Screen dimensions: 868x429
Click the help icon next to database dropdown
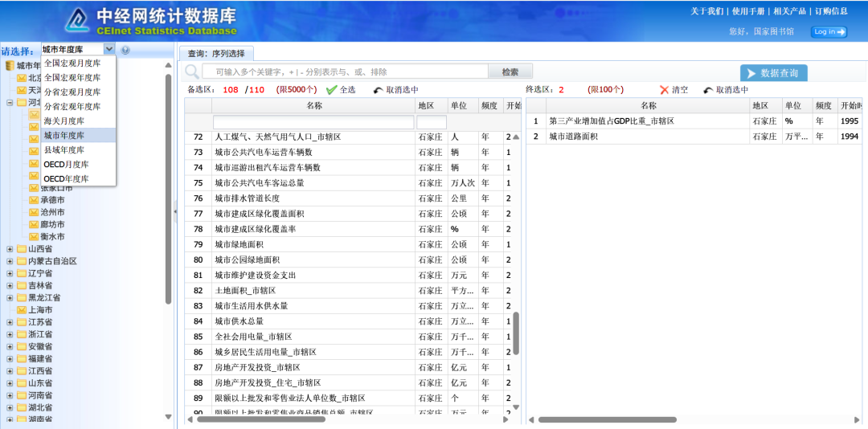tap(125, 50)
